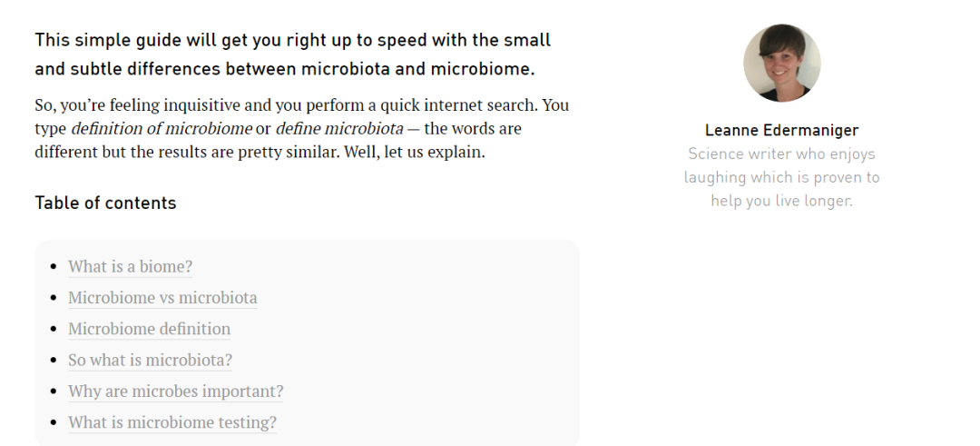This screenshot has width=980, height=446.
Task: Click the sentence "Well, let us explain."
Action: pyautogui.click(x=415, y=152)
